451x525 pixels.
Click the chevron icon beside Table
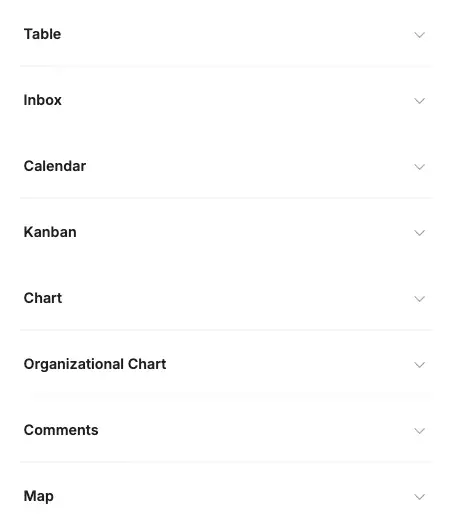pos(420,34)
